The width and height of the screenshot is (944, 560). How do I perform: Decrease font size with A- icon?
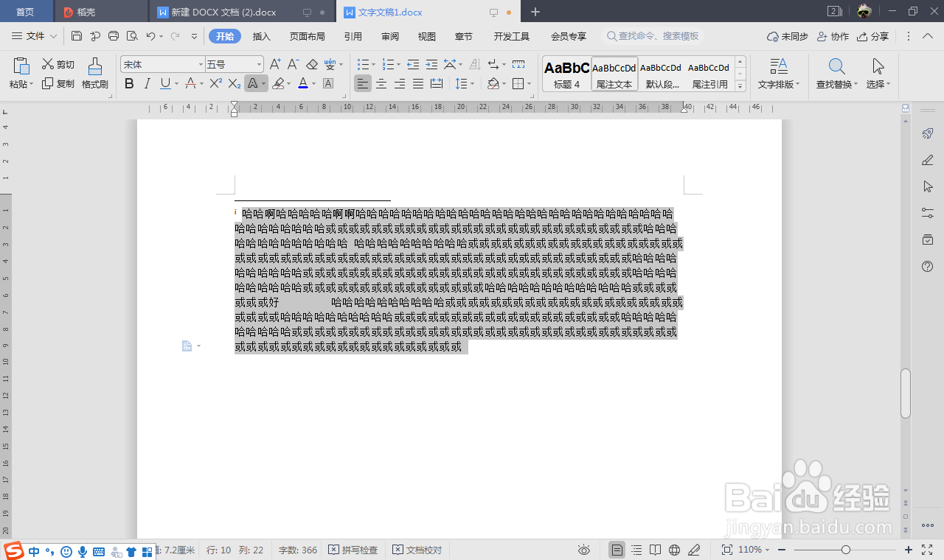pyautogui.click(x=293, y=64)
